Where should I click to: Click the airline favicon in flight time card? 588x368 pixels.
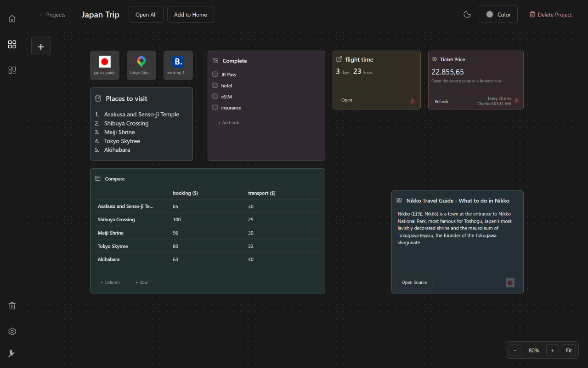click(413, 101)
